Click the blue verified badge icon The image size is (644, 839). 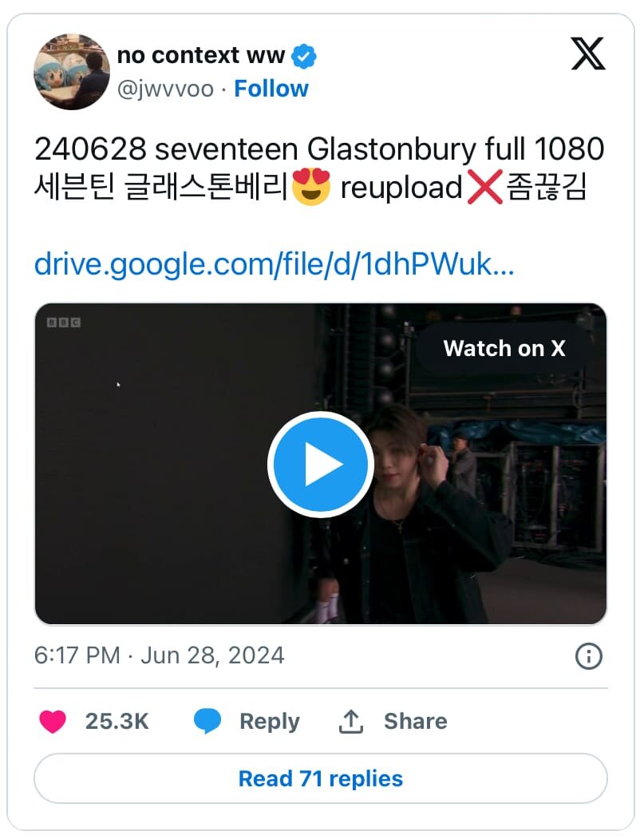pos(304,56)
